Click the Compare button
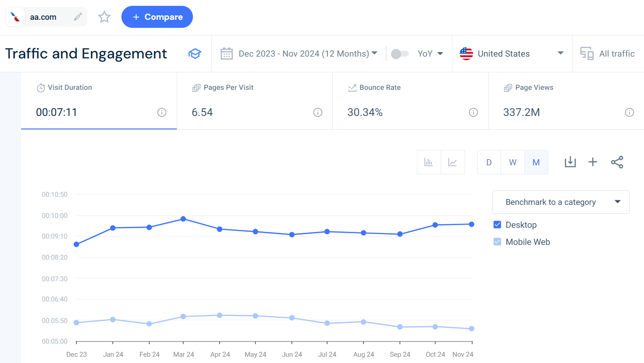644x363 pixels. click(157, 17)
